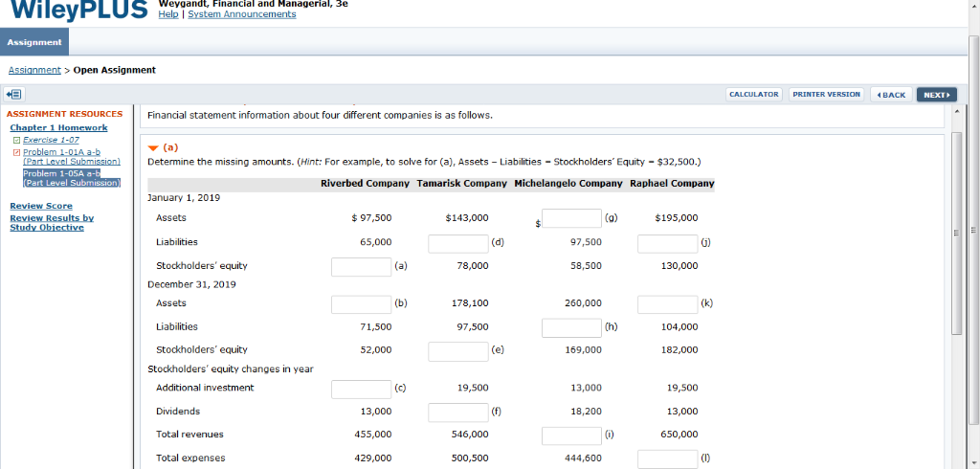This screenshot has height=469, width=980.
Task: Click input field (d) Tamarisk liabilities
Action: click(x=458, y=244)
